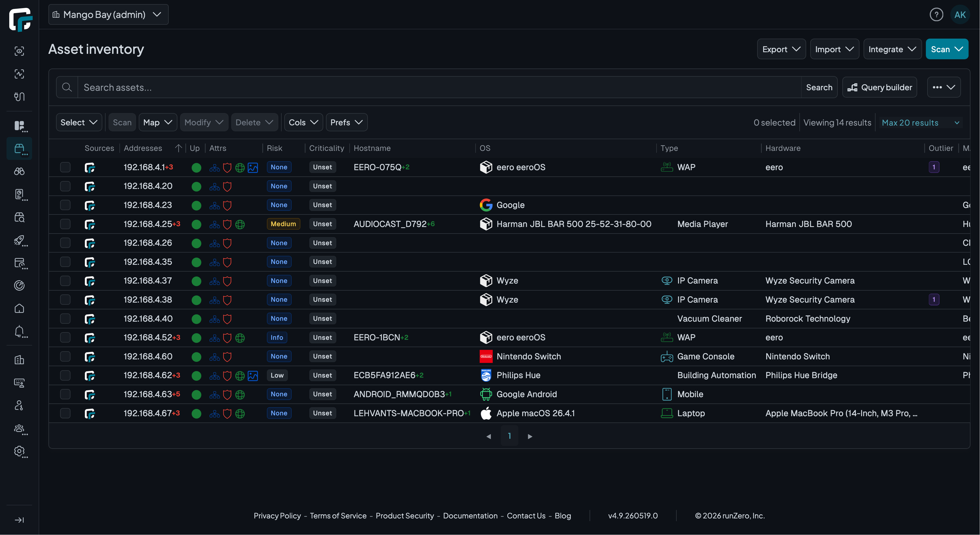The width and height of the screenshot is (980, 535).
Task: Click page number 1 in pagination
Action: tap(509, 436)
